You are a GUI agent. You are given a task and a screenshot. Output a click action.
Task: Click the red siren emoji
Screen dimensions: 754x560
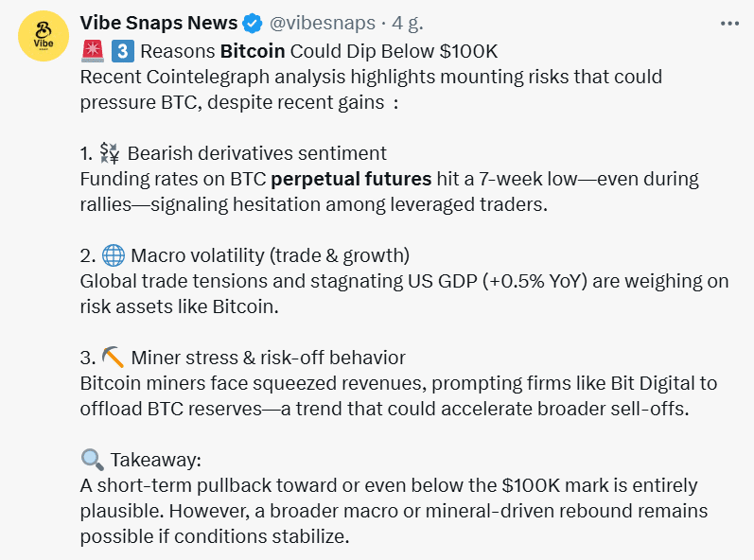[x=92, y=51]
